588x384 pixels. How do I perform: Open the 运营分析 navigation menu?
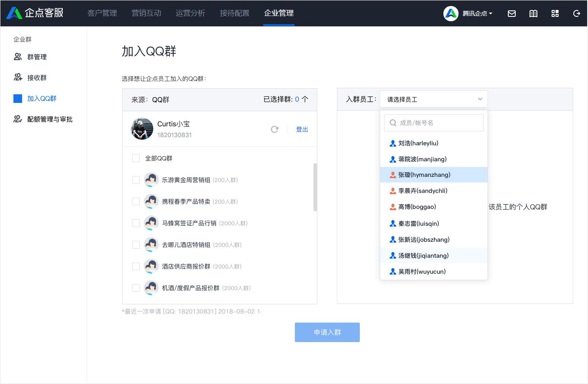coord(191,13)
